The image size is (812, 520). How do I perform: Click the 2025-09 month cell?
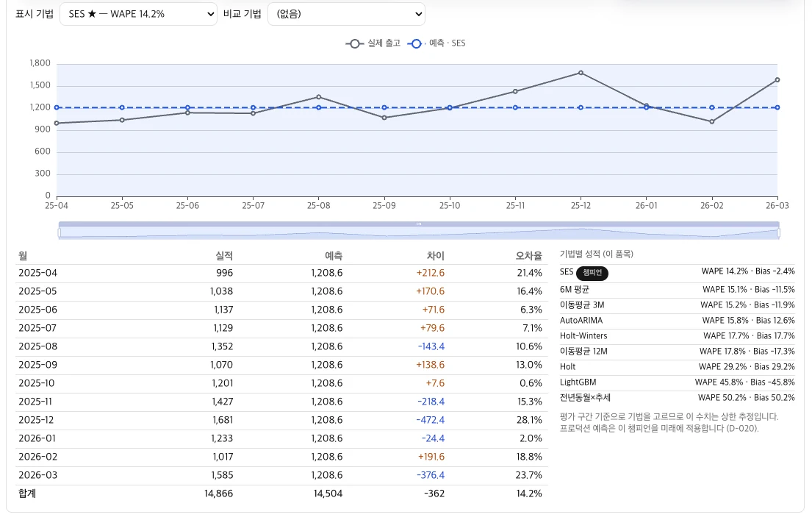click(37, 365)
